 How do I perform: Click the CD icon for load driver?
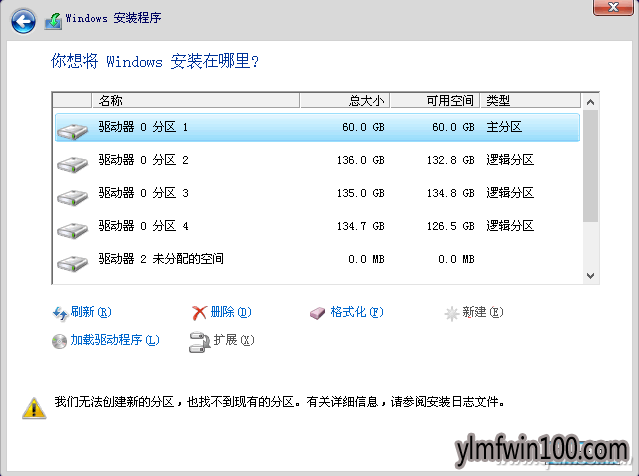coord(59,341)
